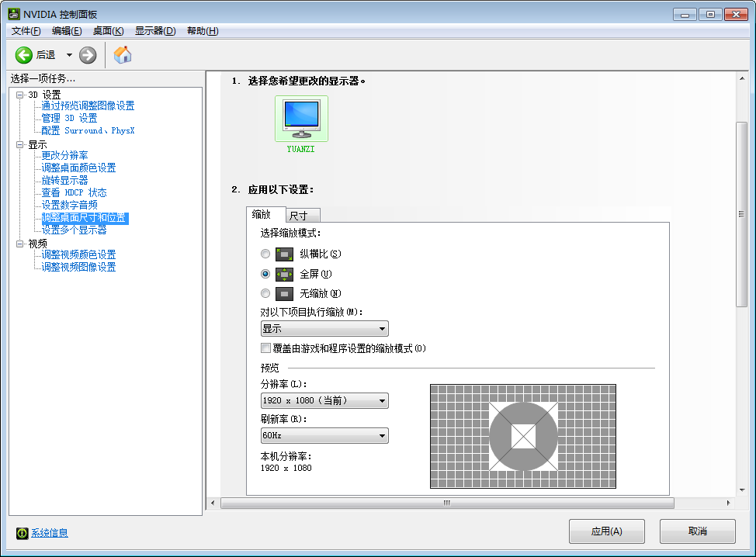Click the scaling preview test pattern
This screenshot has height=557, width=756.
click(523, 436)
